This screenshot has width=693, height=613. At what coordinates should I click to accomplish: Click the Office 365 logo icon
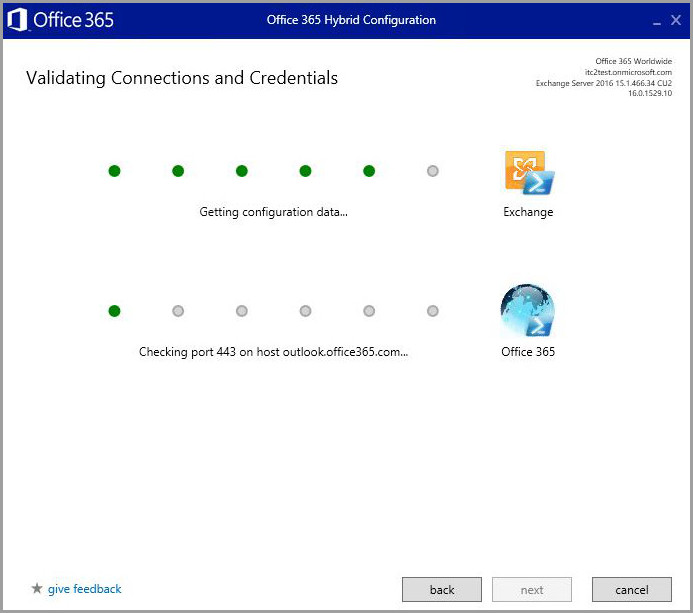pos(18,20)
